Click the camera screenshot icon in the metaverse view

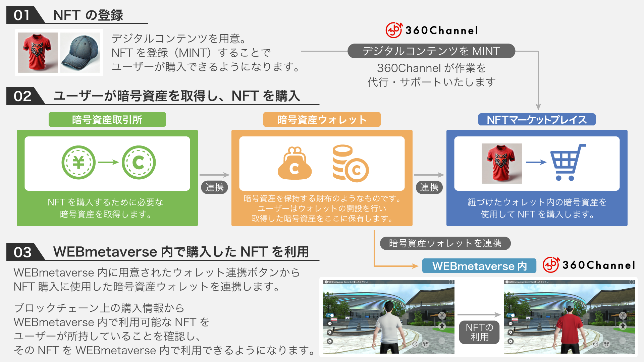[x=442, y=316]
